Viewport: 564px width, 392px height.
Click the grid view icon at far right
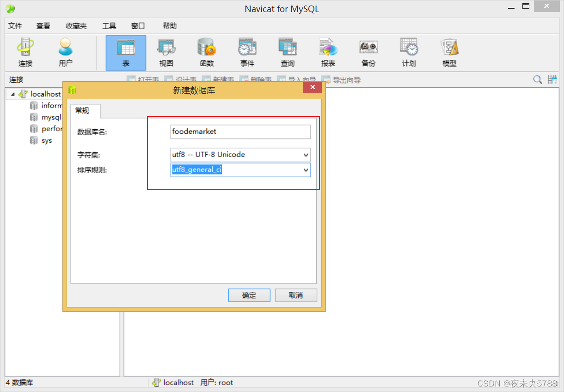coord(552,79)
